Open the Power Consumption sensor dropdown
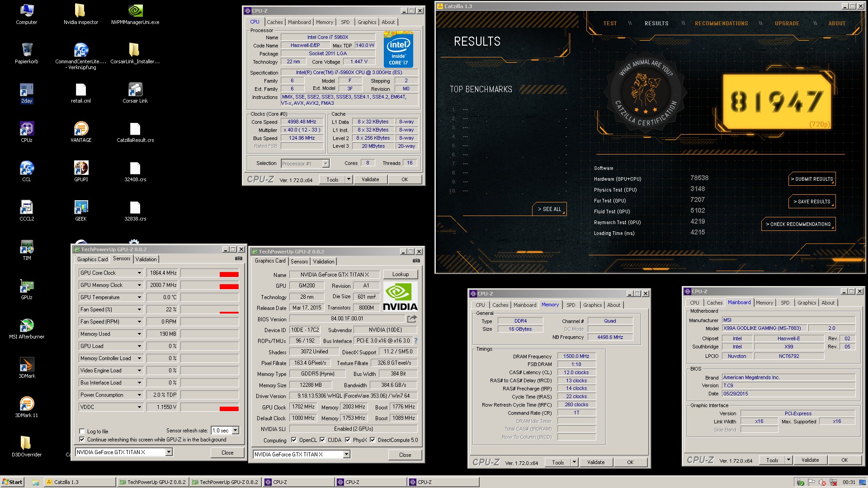 tap(139, 395)
